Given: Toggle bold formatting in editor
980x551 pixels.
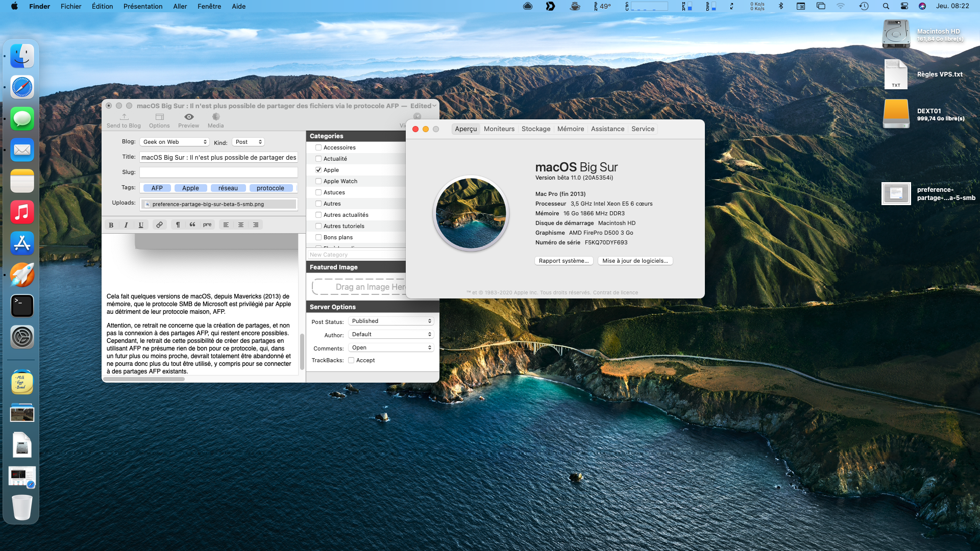Looking at the screenshot, I should point(111,224).
